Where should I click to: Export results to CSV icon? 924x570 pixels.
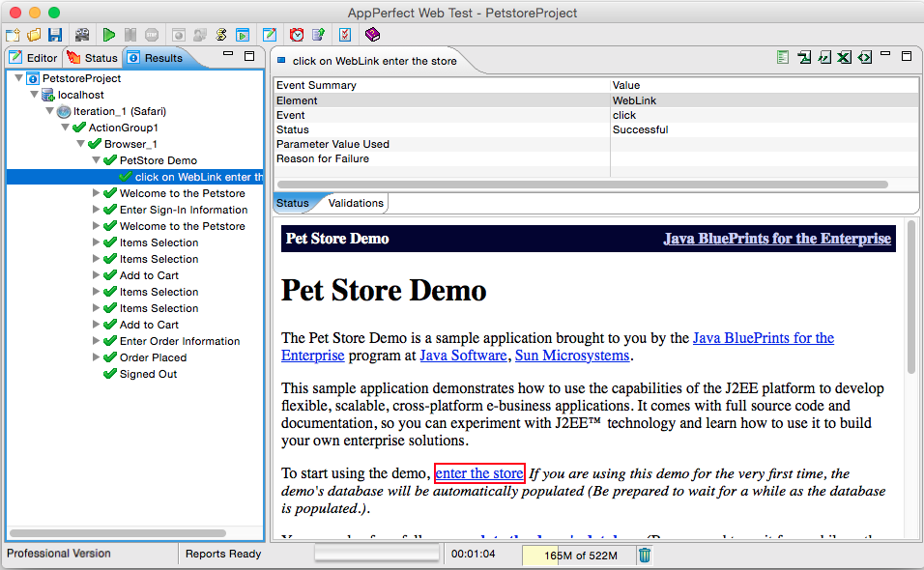pyautogui.click(x=824, y=57)
